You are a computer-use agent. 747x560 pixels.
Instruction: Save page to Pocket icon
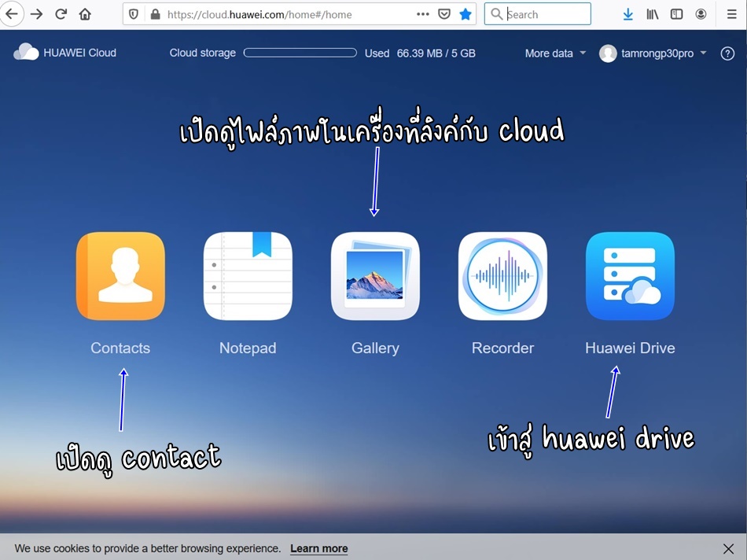[444, 14]
